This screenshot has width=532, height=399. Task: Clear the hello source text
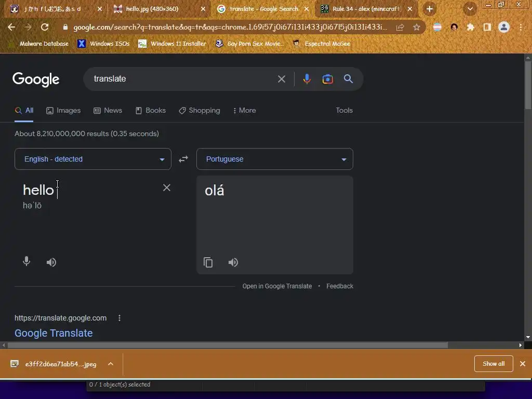167,188
